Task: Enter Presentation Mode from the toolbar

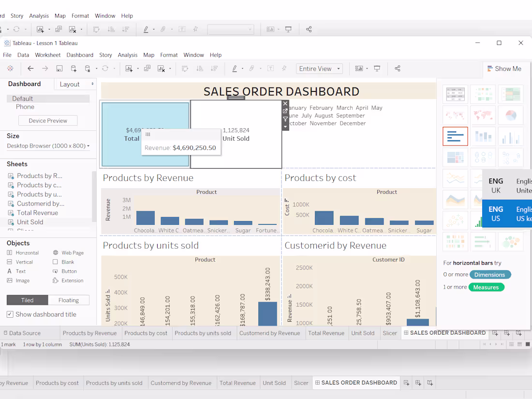Action: [377, 68]
